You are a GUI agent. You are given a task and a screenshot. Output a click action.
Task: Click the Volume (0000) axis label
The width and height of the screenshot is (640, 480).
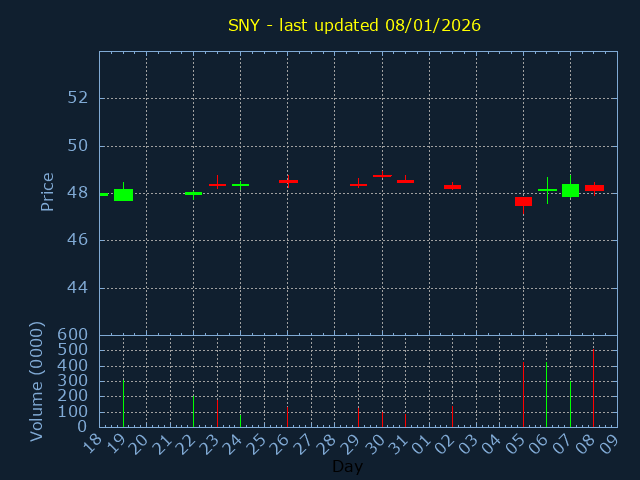(x=37, y=381)
